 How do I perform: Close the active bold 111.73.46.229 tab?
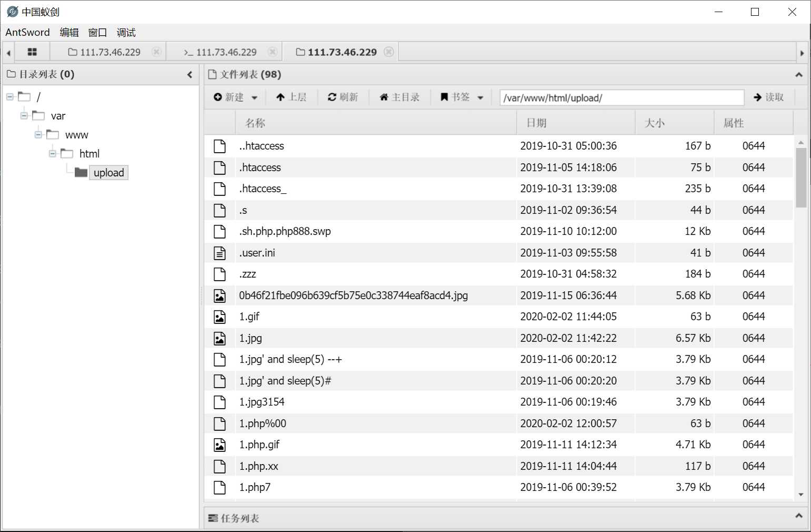(389, 52)
